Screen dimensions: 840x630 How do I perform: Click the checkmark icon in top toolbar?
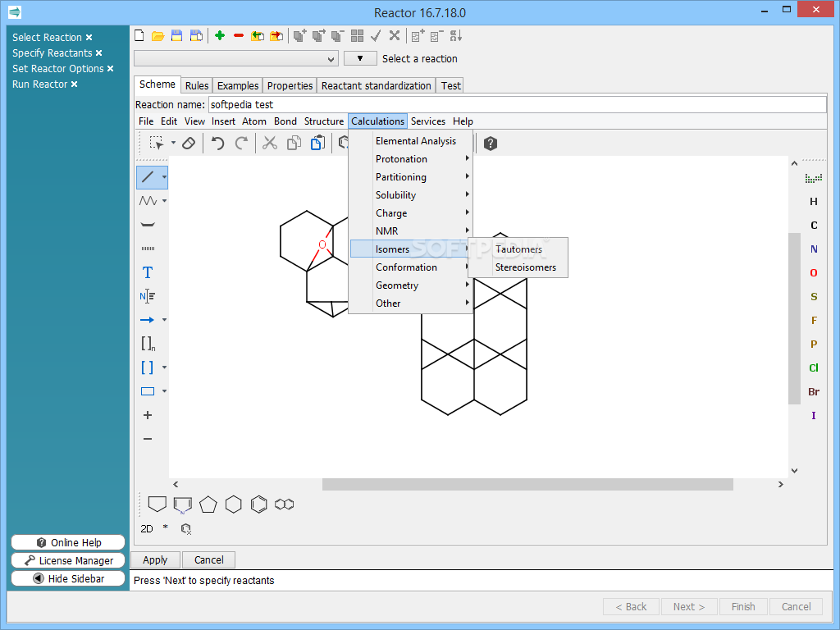tap(376, 36)
